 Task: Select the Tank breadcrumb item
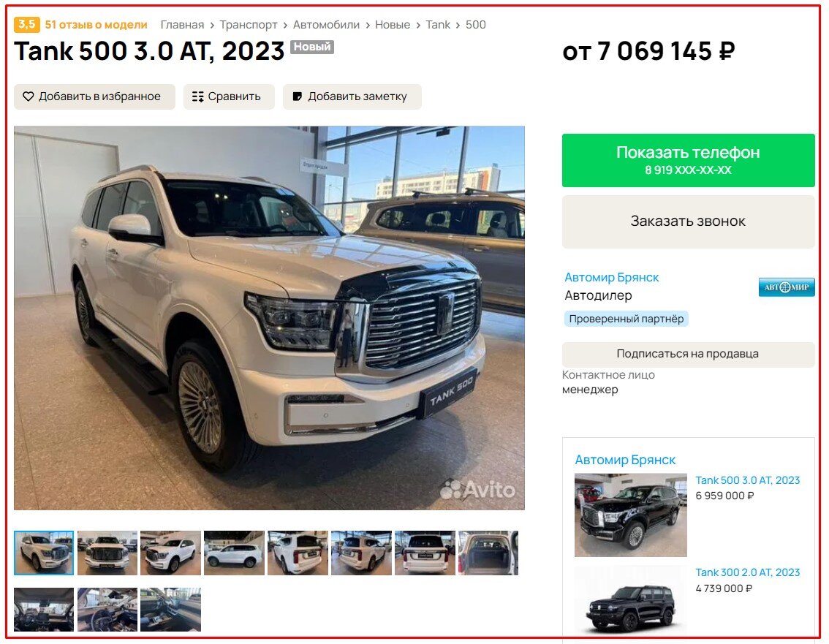[x=438, y=25]
